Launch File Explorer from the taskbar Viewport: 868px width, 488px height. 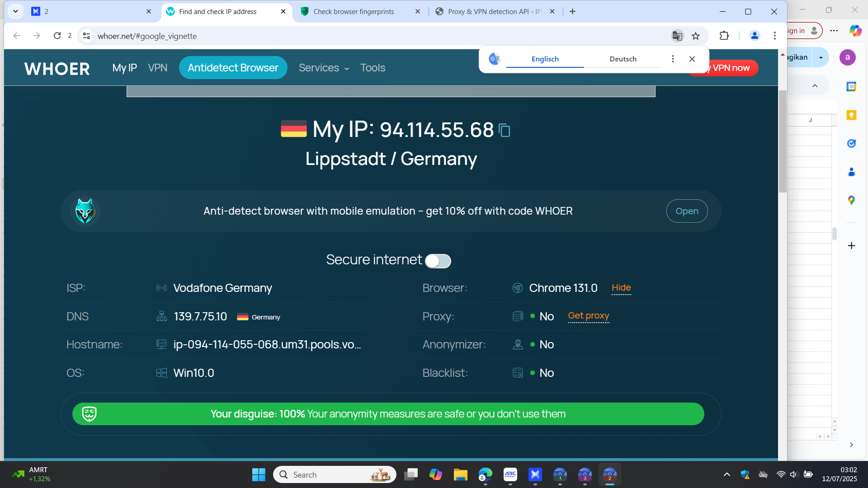point(460,474)
